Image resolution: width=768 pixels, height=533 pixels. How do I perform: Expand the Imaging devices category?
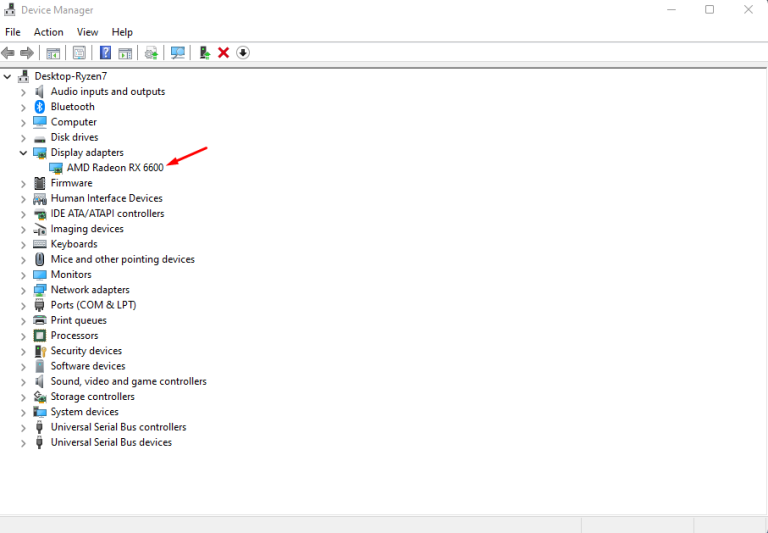click(23, 229)
